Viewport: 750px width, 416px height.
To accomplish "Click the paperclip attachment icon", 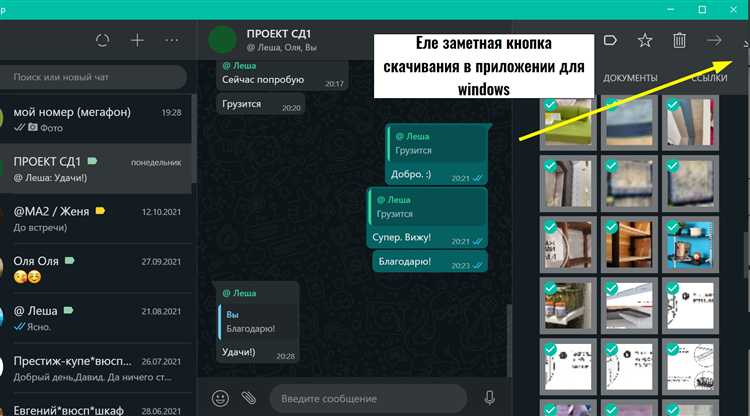I will tap(249, 398).
